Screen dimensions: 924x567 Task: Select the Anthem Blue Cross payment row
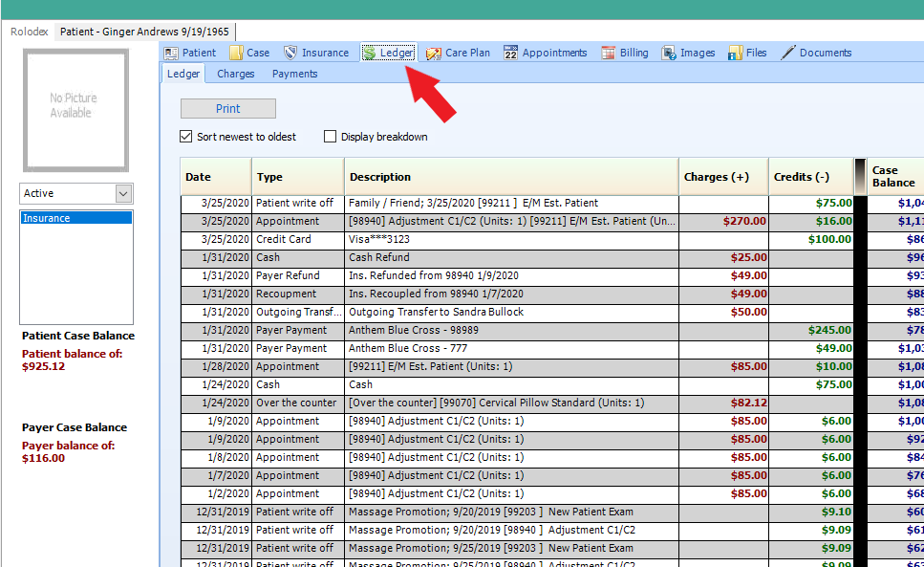point(430,330)
